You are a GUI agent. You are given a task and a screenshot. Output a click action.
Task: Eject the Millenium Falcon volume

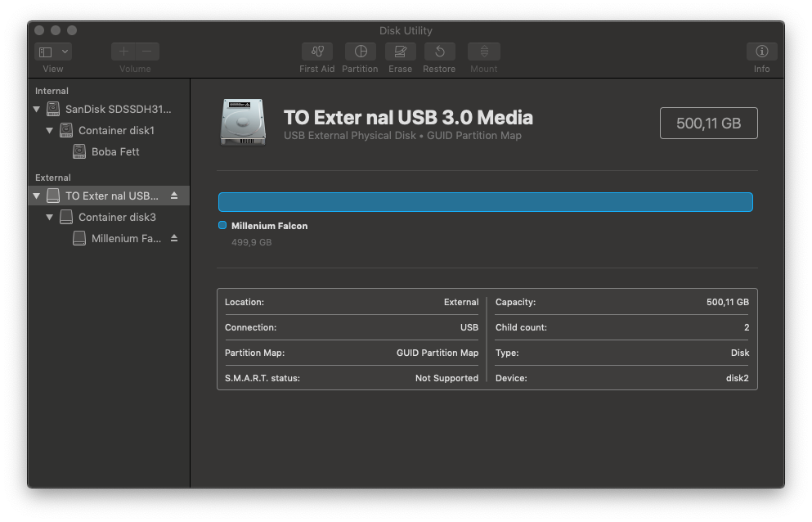point(174,238)
